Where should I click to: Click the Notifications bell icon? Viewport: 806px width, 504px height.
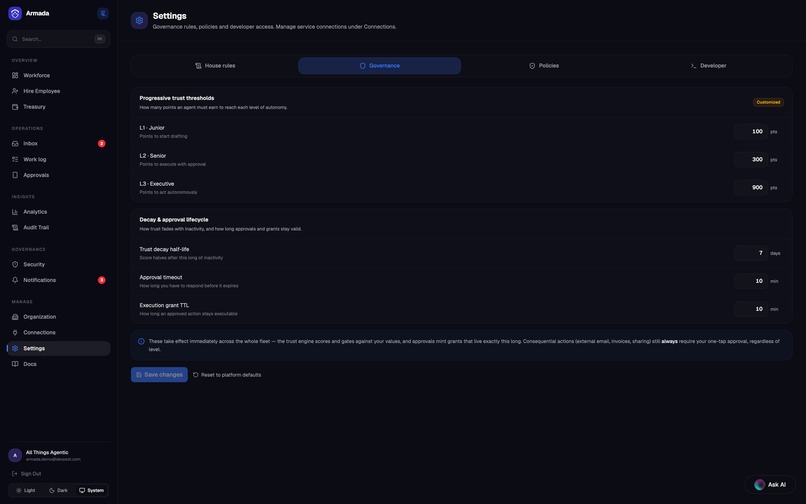pyautogui.click(x=15, y=280)
